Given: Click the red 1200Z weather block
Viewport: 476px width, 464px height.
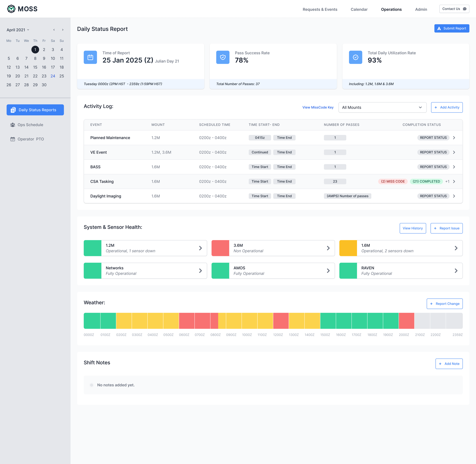Looking at the screenshot, I should coord(281,321).
